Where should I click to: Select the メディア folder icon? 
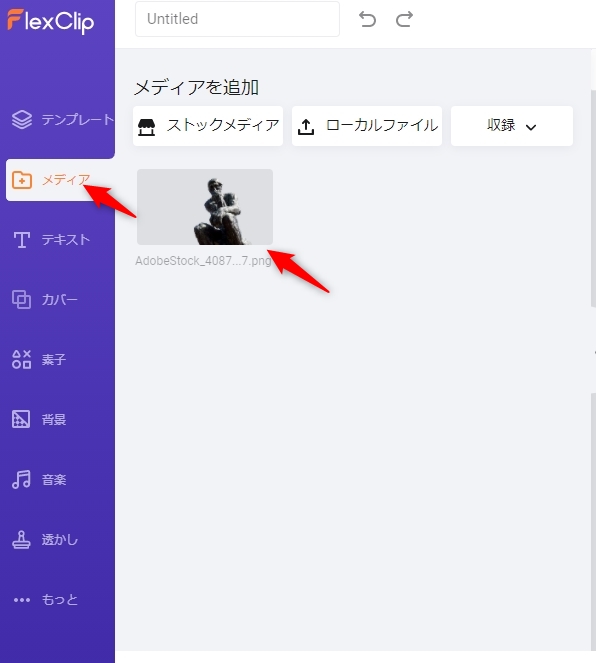point(22,180)
